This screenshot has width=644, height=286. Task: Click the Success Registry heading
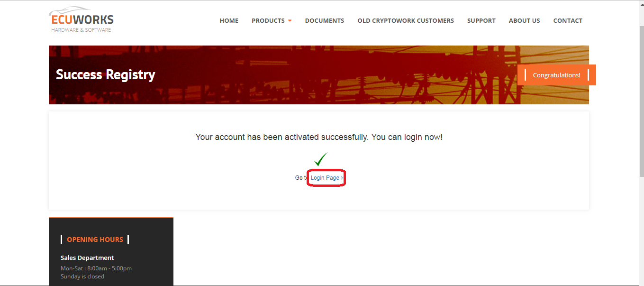(106, 75)
